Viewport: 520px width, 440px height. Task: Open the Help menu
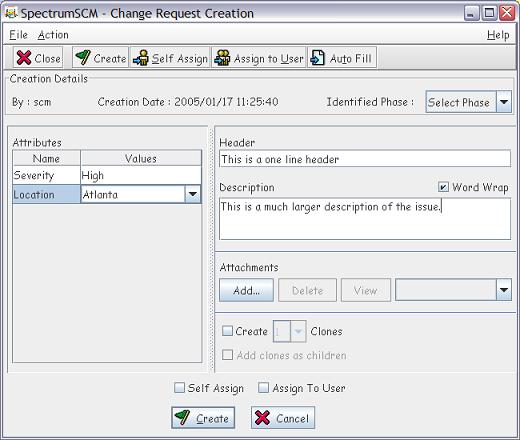pos(498,35)
